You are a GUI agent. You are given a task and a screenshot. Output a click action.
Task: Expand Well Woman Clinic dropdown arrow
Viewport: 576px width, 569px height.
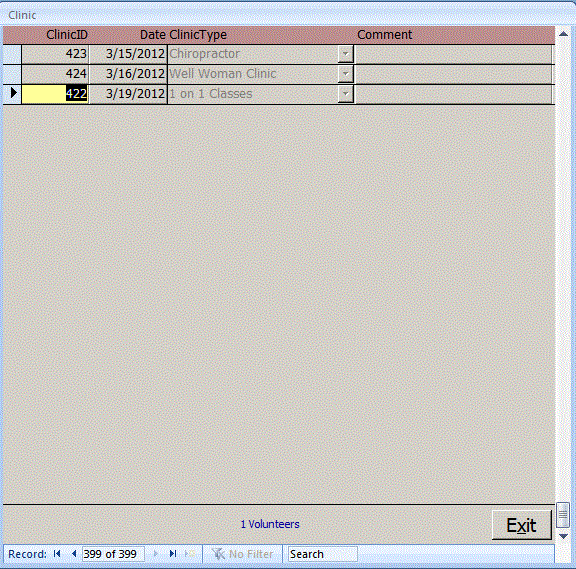345,74
